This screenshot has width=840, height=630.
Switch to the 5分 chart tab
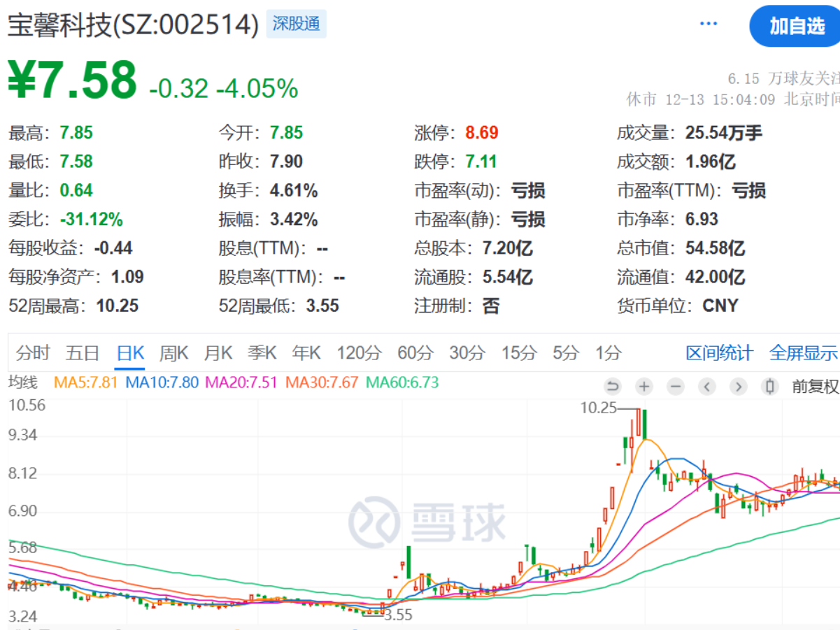coord(566,353)
